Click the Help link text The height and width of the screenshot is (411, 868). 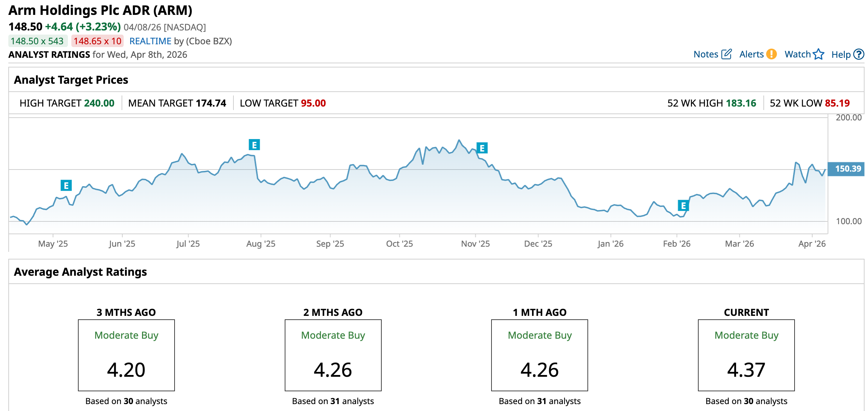click(841, 54)
